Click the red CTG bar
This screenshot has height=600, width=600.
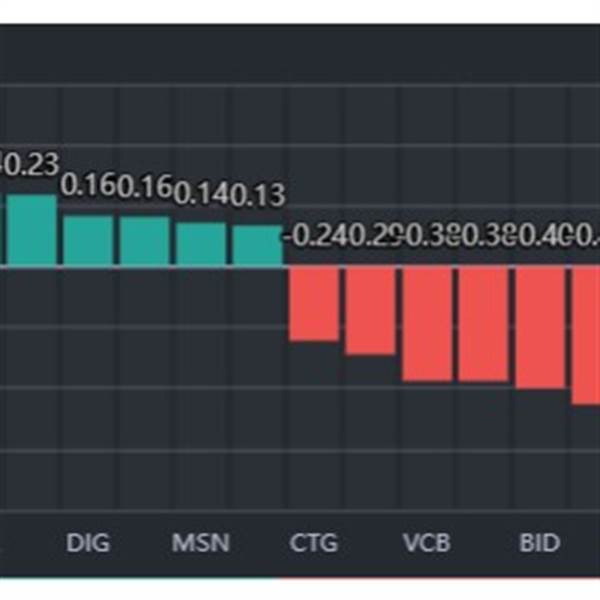coord(312,303)
